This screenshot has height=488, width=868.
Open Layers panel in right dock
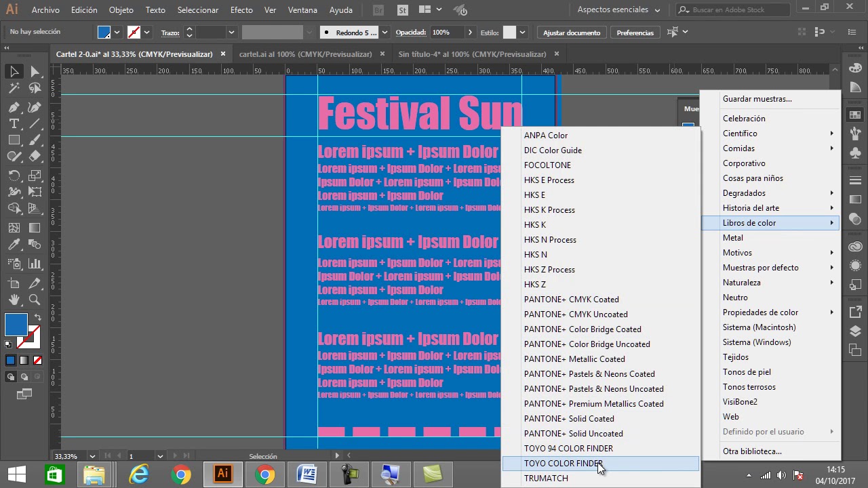pos(855,331)
